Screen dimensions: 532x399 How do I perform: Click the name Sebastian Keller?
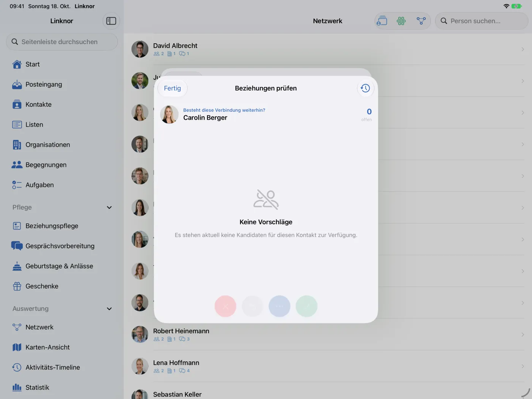pyautogui.click(x=177, y=394)
